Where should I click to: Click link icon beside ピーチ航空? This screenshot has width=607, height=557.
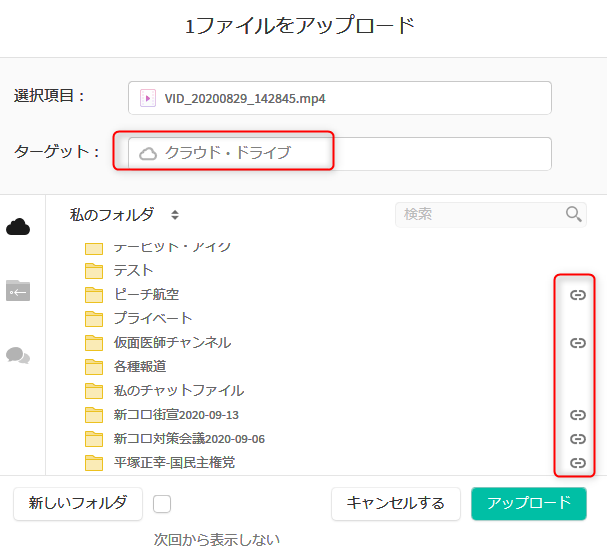pyautogui.click(x=577, y=295)
